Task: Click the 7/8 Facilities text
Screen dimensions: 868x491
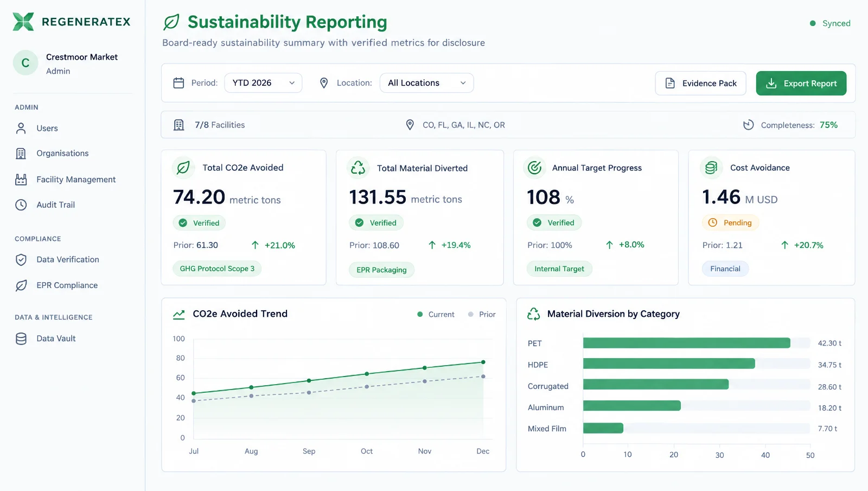Action: click(220, 125)
